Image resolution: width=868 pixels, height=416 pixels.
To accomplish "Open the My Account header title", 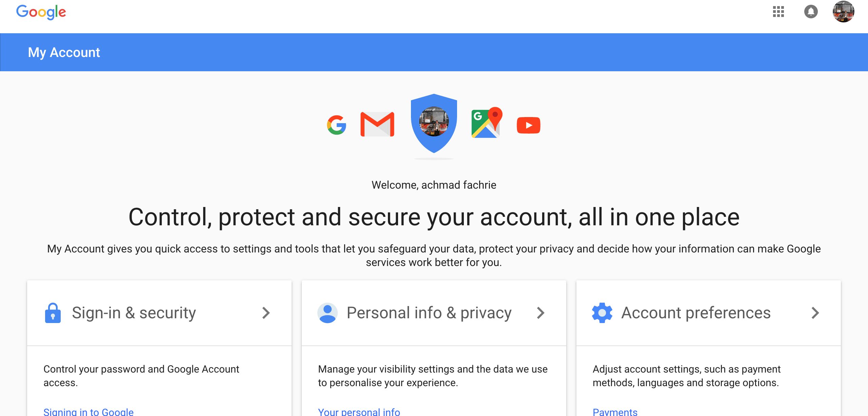I will point(64,53).
